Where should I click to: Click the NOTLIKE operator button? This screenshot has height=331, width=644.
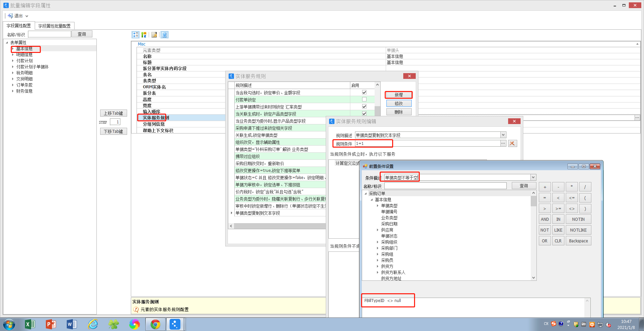[578, 230]
